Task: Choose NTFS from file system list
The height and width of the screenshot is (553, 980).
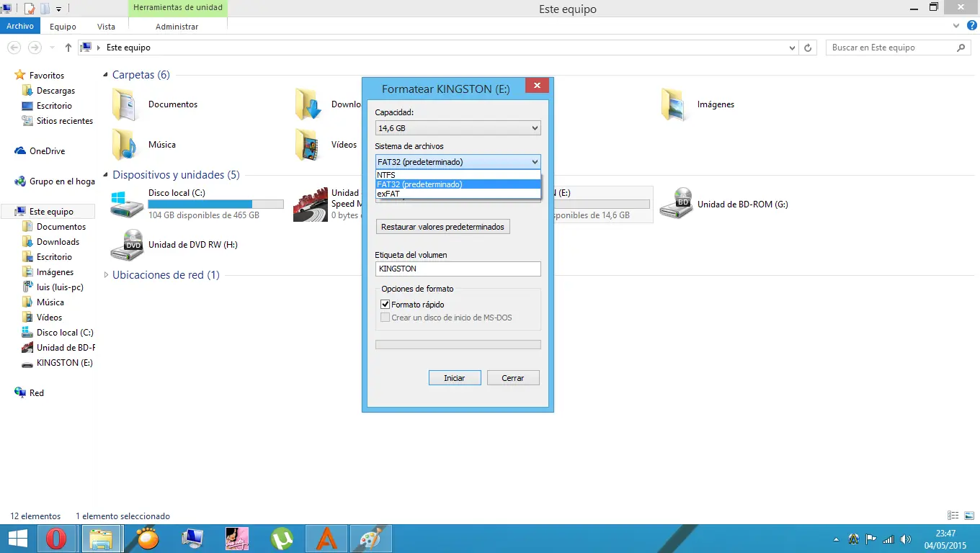Action: pos(458,175)
